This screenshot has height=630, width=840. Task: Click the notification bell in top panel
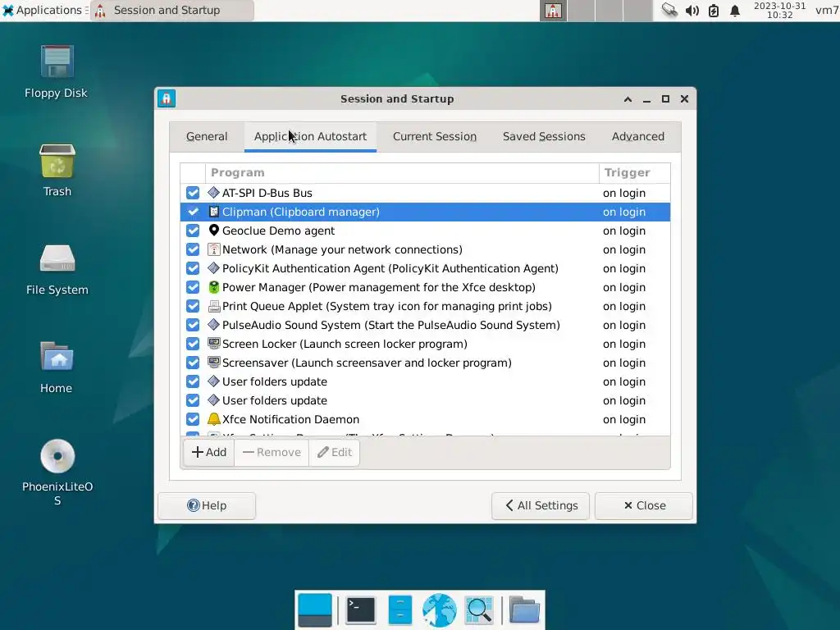point(735,10)
